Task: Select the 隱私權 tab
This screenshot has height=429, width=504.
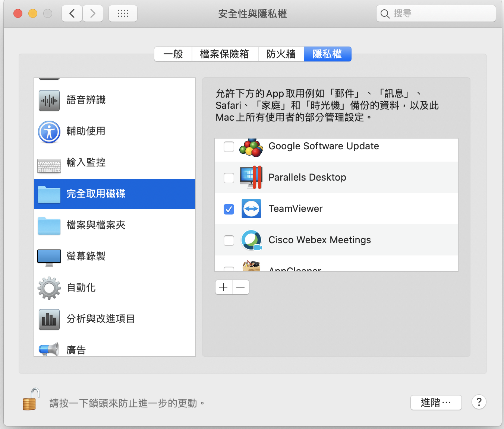Action: point(328,54)
